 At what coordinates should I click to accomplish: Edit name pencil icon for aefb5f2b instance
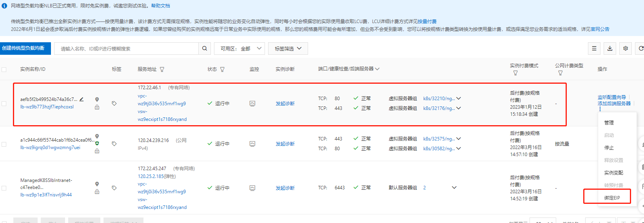click(82, 99)
